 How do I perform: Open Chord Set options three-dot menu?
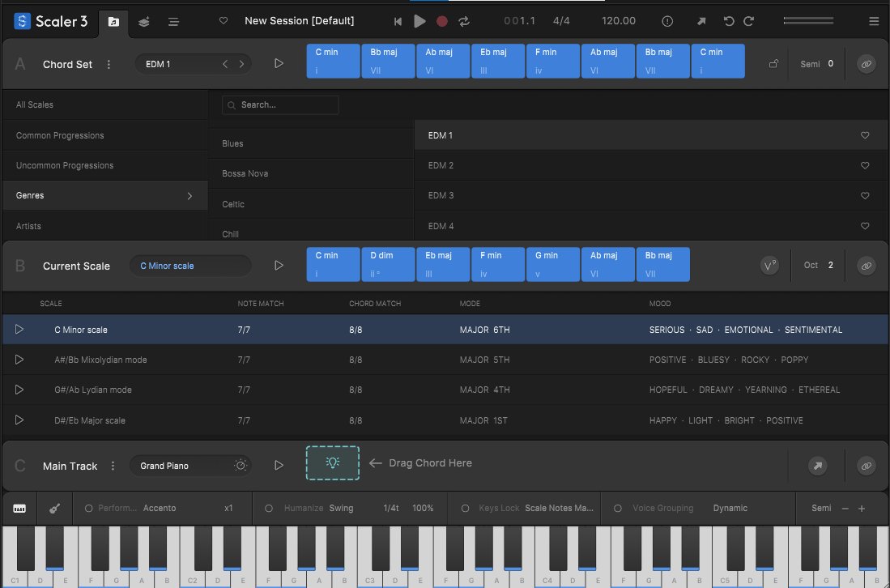[x=109, y=65]
